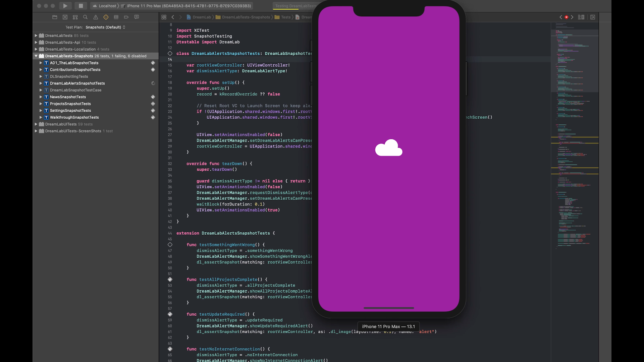Click the testUpdateRequired function name
This screenshot has width=644, height=362.
222,314
